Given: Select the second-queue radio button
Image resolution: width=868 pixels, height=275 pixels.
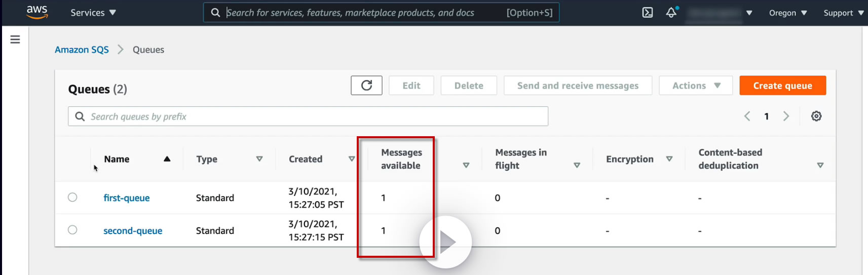Looking at the screenshot, I should tap(72, 230).
